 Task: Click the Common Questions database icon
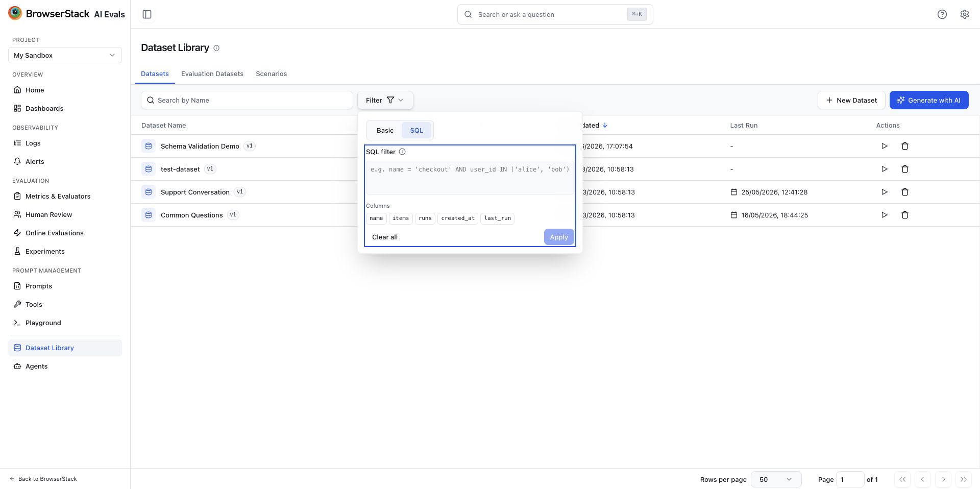(x=149, y=215)
